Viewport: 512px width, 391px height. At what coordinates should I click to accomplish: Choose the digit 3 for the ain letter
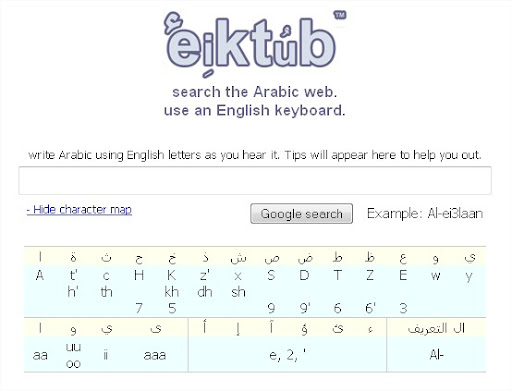coord(403,308)
